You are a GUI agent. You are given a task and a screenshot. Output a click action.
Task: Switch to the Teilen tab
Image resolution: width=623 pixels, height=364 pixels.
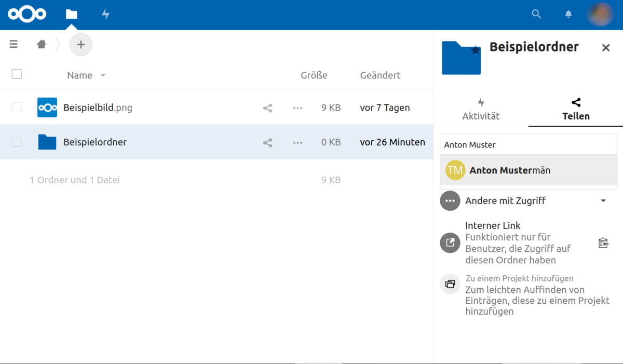(576, 110)
